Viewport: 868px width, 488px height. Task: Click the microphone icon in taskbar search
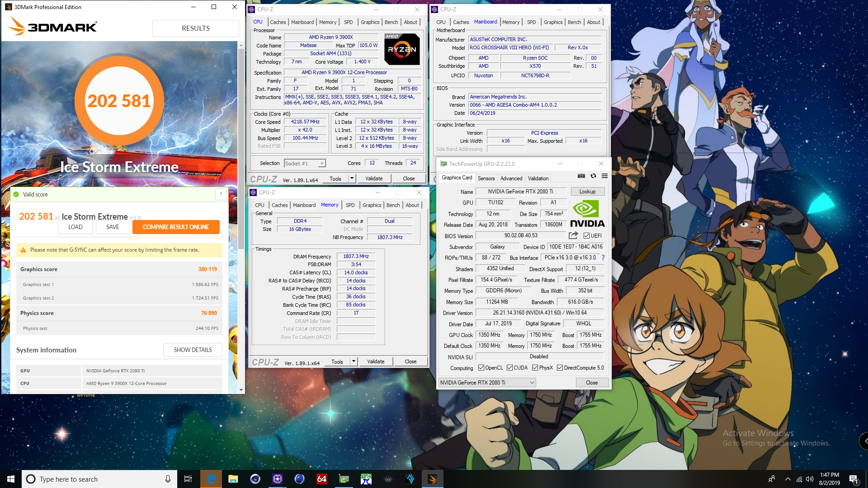coord(168,479)
